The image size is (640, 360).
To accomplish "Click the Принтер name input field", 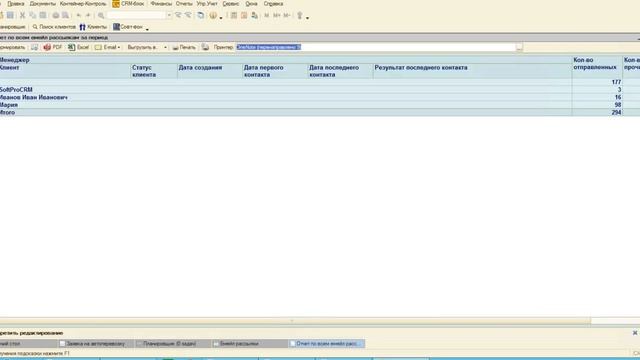I will [376, 47].
